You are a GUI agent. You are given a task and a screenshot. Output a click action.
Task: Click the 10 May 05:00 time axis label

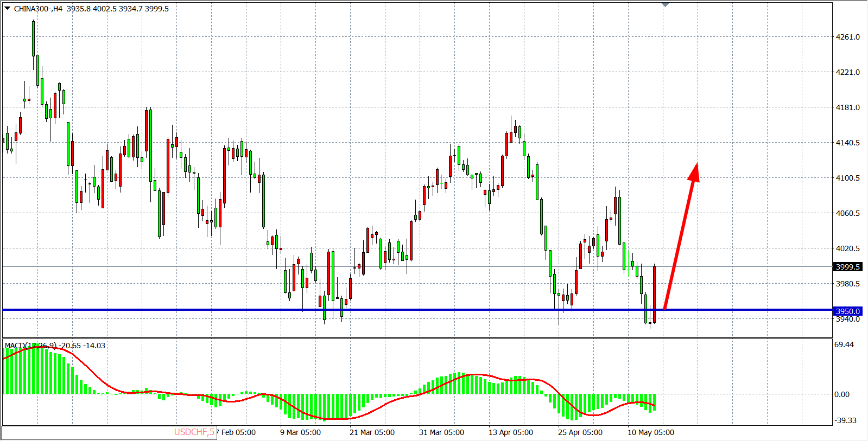tap(650, 432)
